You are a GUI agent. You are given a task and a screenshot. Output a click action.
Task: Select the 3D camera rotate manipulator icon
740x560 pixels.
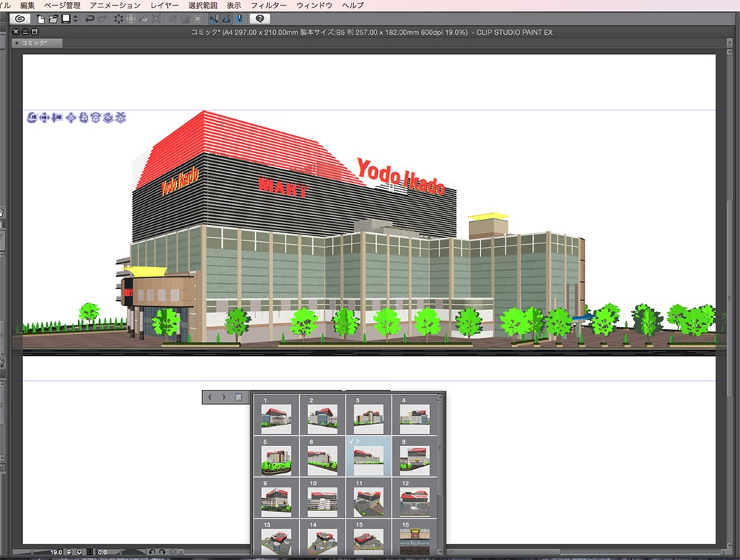pyautogui.click(x=32, y=118)
